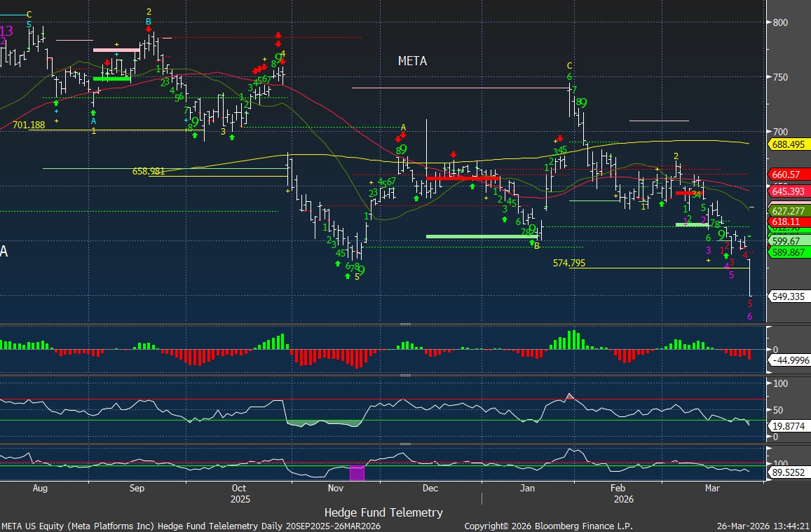
Task: Click the Hedge Fund Telemetry caption
Action: (x=383, y=512)
